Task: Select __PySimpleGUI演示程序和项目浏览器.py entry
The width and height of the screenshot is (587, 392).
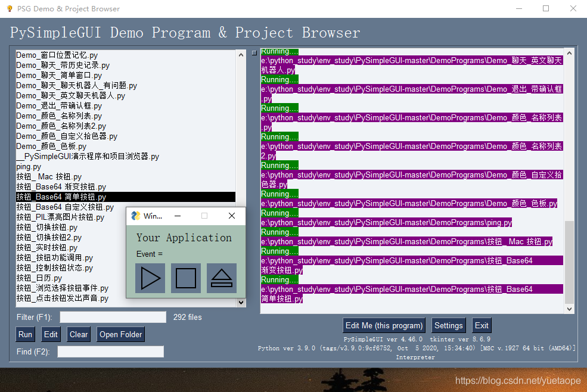Action: tap(126, 156)
